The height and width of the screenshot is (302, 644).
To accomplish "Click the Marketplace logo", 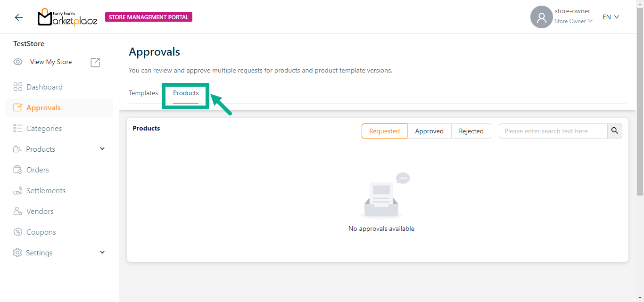I will 67,17.
